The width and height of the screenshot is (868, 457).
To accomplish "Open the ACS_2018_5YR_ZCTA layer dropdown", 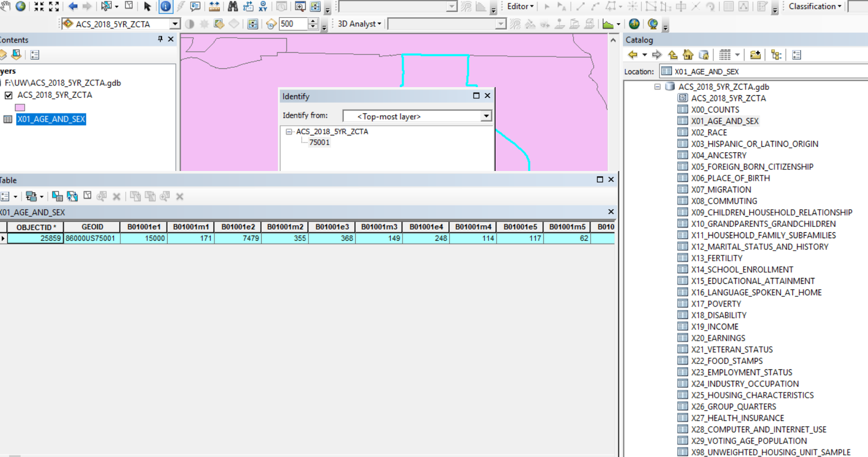I will (175, 24).
